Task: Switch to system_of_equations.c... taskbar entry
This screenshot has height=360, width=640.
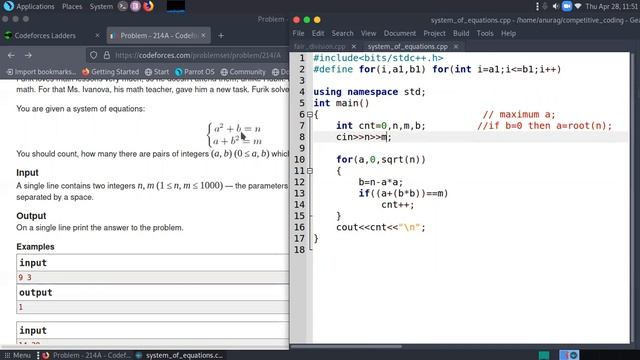Action: tap(180, 356)
